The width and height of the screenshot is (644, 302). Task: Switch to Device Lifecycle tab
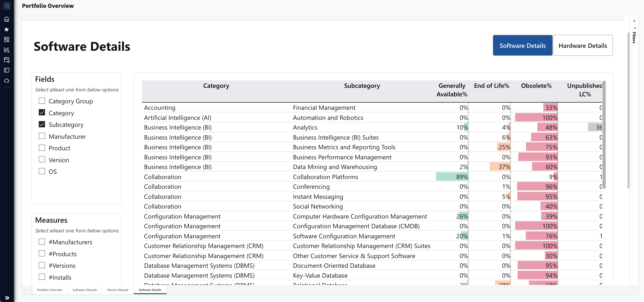pyautogui.click(x=117, y=290)
